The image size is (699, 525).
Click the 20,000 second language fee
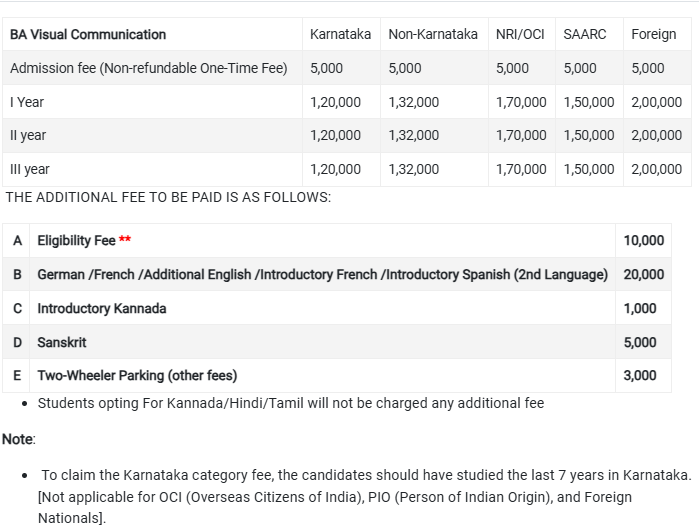click(x=643, y=274)
